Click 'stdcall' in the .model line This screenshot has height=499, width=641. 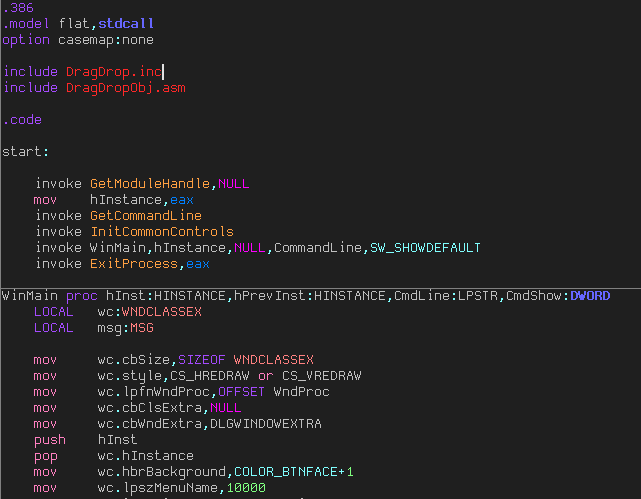126,23
